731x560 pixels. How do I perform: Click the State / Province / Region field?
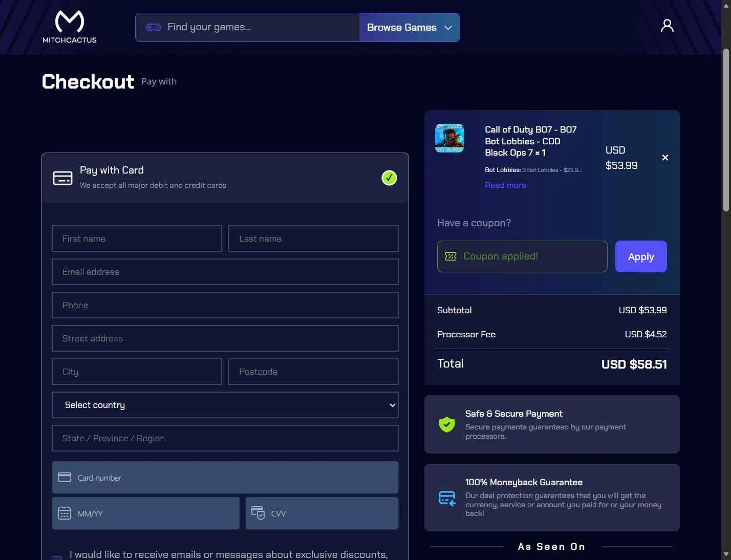tap(225, 438)
